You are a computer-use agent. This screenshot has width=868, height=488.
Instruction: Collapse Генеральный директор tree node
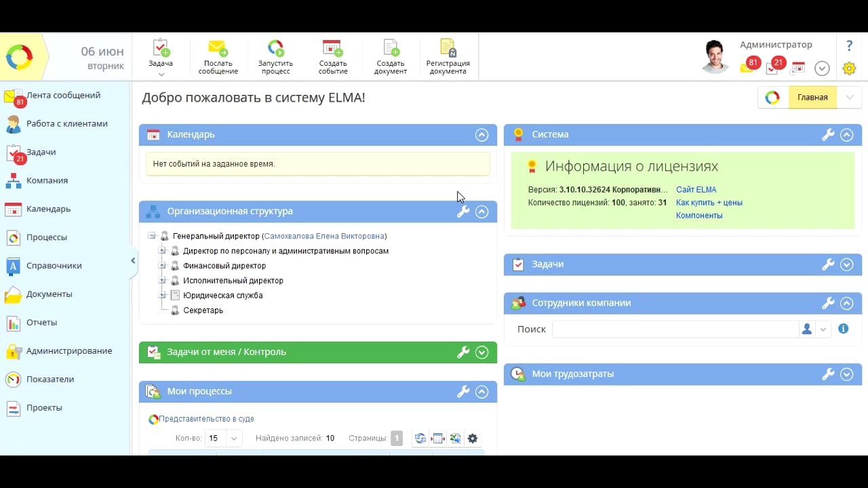pyautogui.click(x=152, y=236)
